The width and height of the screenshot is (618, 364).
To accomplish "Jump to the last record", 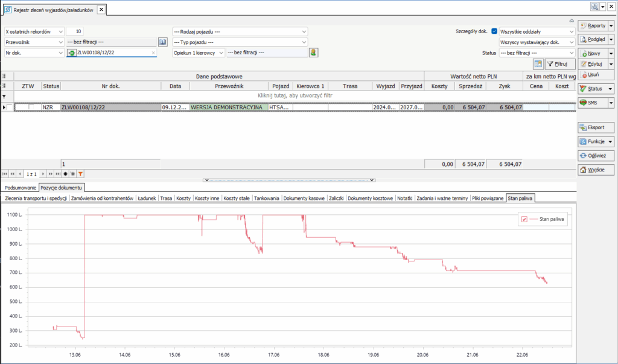I will click(x=58, y=174).
